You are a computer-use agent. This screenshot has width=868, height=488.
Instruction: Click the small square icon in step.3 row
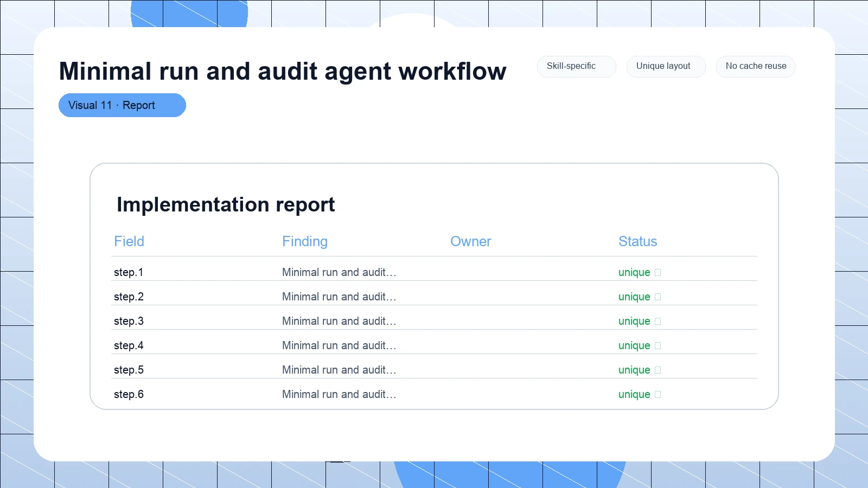pyautogui.click(x=658, y=322)
